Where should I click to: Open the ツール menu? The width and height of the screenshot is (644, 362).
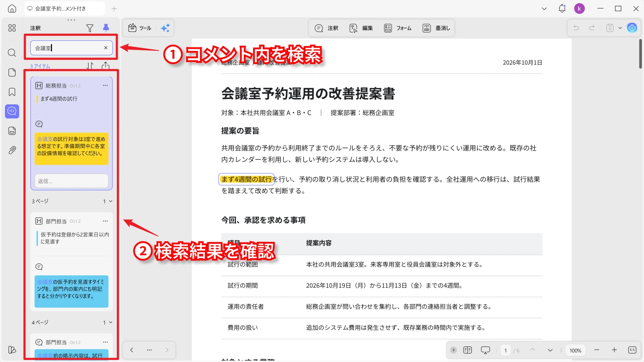[140, 28]
